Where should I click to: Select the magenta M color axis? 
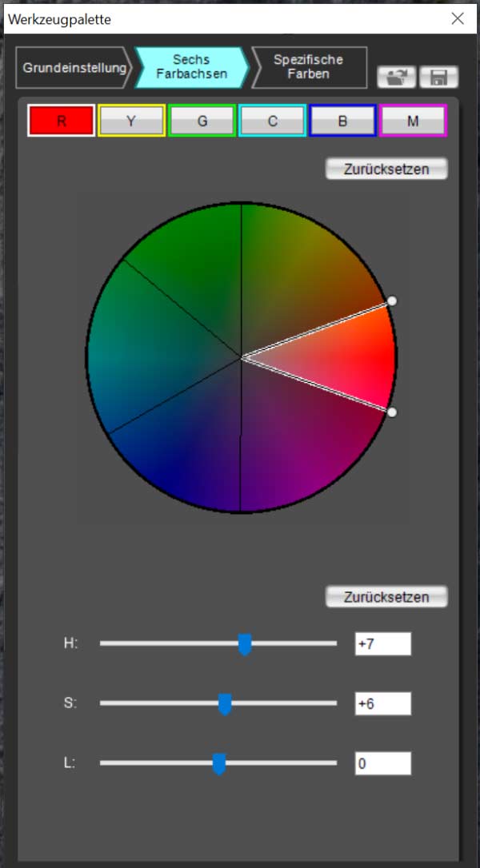[x=412, y=121]
